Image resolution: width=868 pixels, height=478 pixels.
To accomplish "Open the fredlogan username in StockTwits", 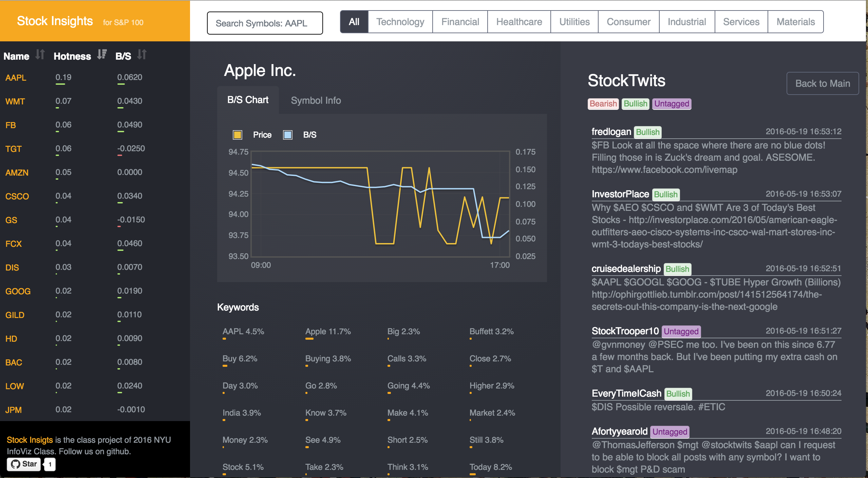I will tap(611, 132).
